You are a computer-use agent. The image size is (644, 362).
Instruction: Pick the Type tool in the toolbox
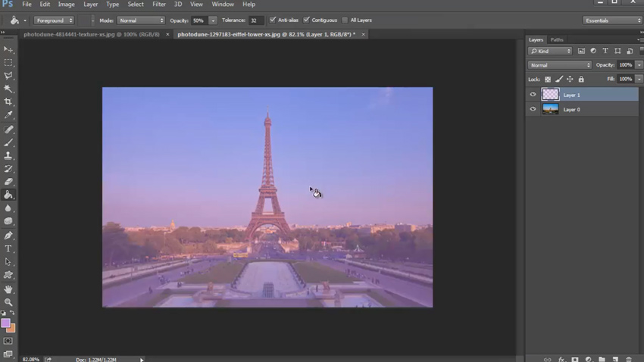pos(8,248)
